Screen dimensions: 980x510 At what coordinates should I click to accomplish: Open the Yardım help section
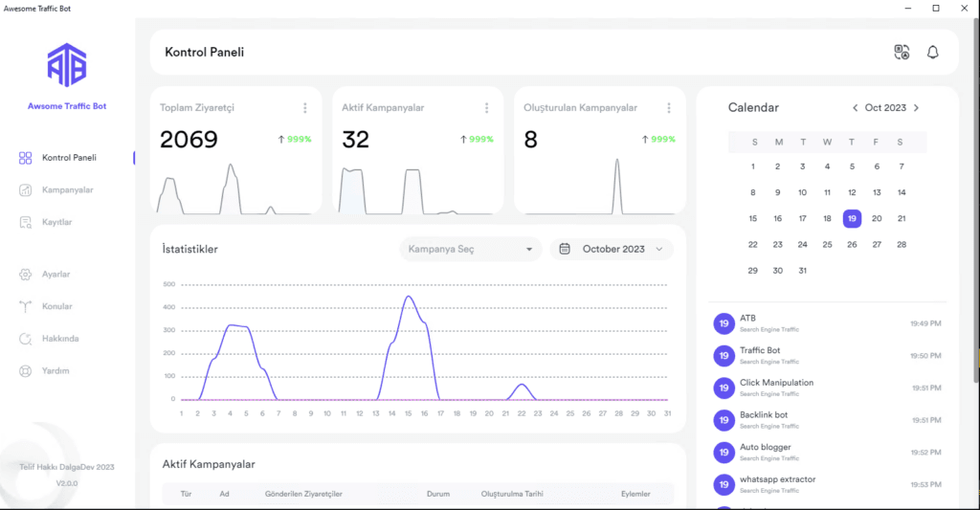tap(55, 371)
